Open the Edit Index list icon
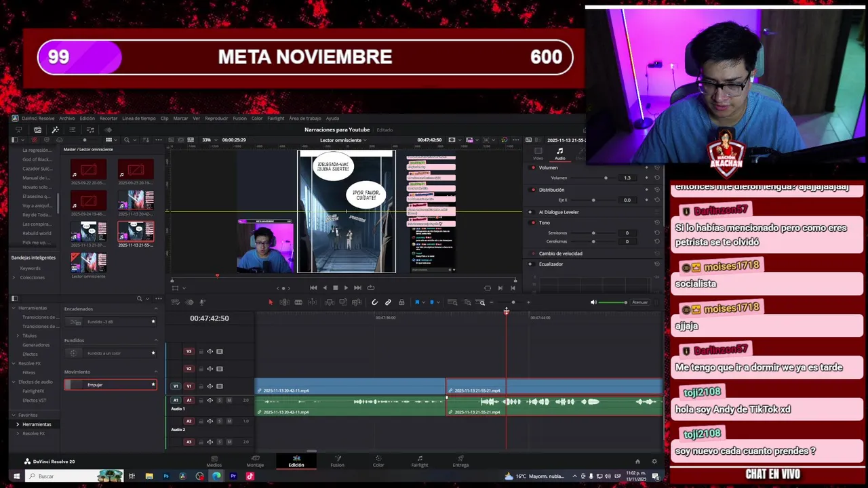 click(73, 129)
